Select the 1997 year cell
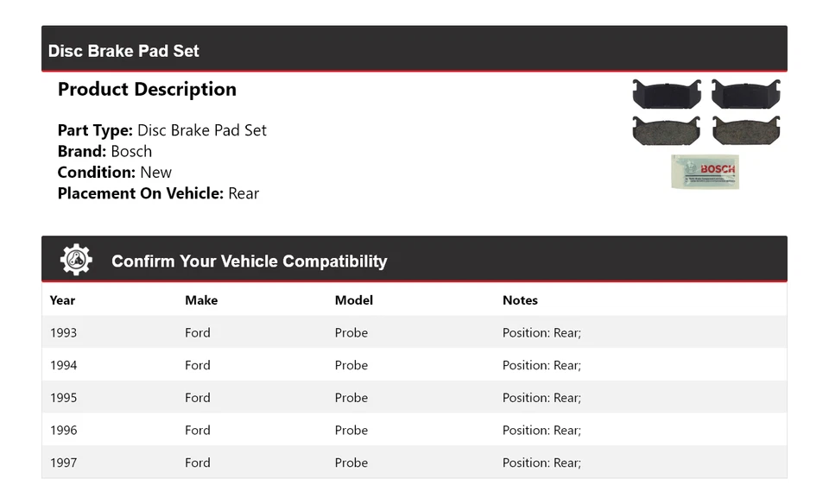This screenshot has height=504, width=829. (x=63, y=463)
